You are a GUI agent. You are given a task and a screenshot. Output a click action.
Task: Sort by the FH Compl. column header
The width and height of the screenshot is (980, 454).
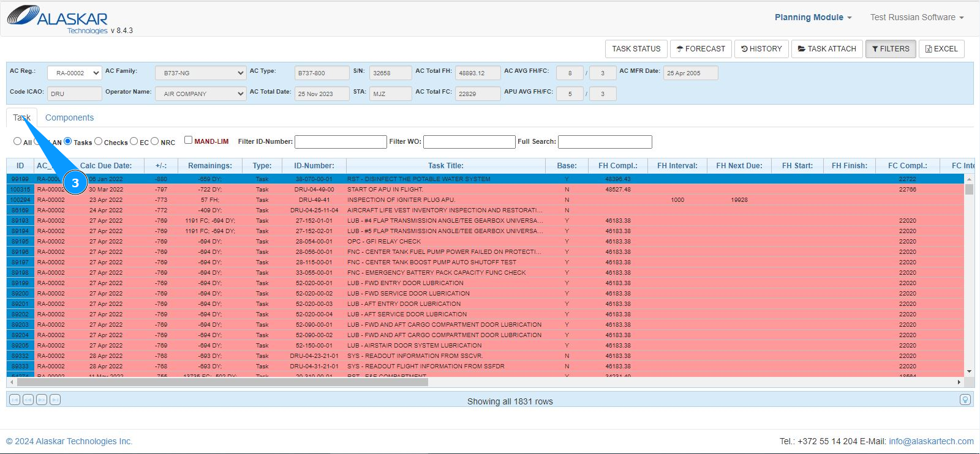(x=618, y=166)
